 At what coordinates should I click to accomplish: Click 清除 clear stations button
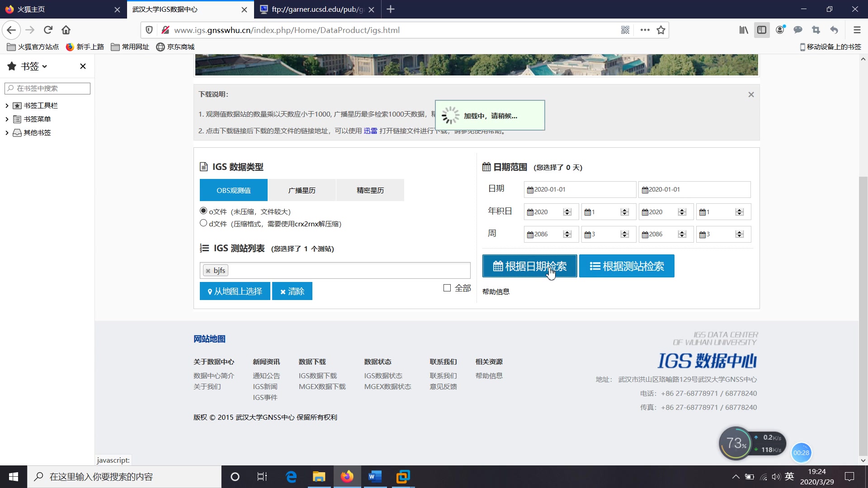292,291
